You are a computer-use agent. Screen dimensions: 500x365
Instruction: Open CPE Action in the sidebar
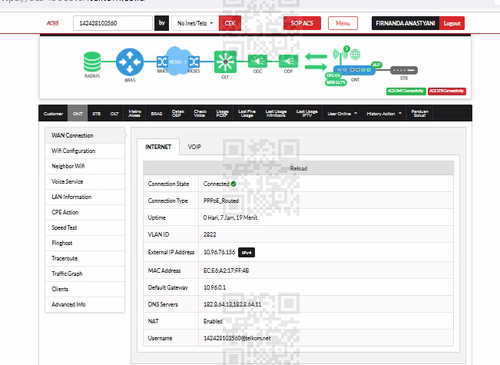click(x=85, y=212)
